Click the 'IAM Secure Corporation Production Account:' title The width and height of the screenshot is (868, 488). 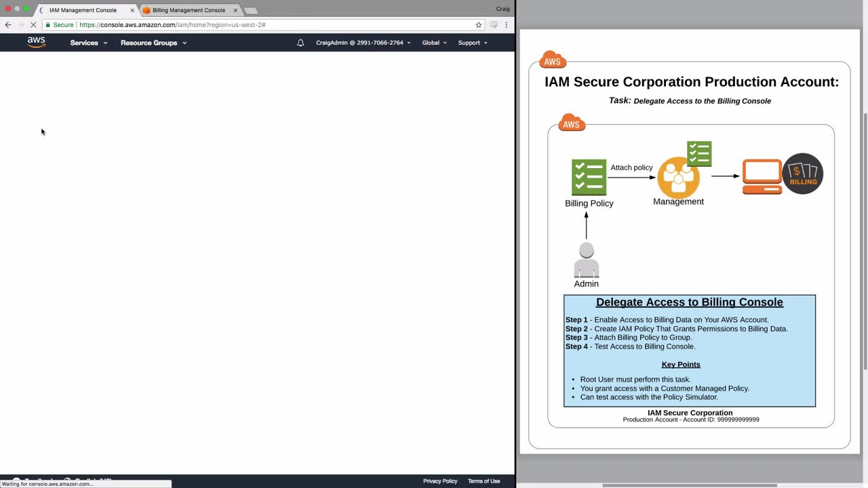click(692, 82)
